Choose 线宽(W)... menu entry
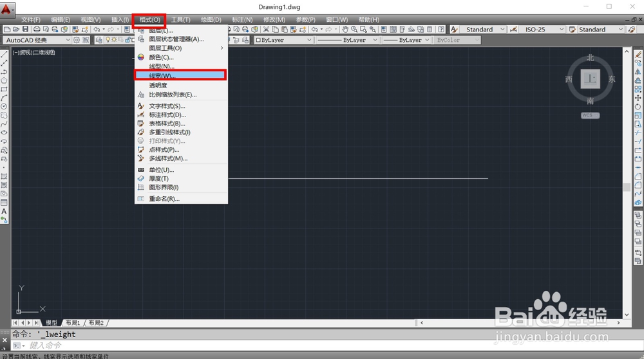This screenshot has width=644, height=359. point(180,75)
